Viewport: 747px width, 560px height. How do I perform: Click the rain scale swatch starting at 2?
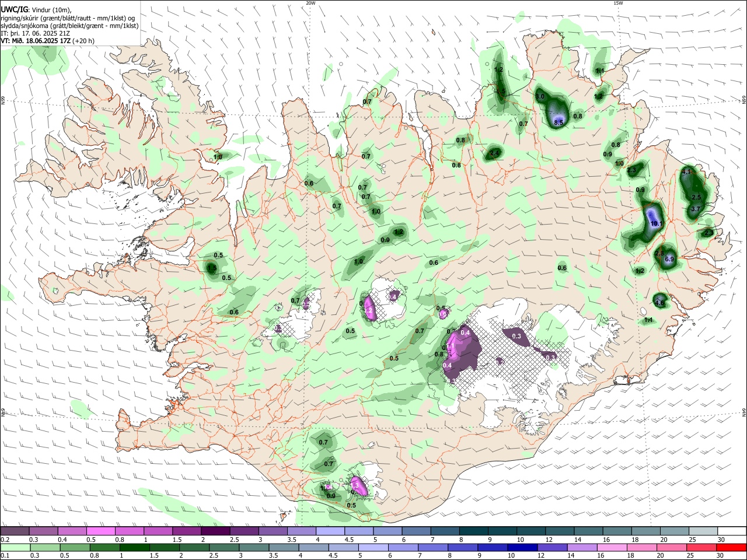(194, 548)
